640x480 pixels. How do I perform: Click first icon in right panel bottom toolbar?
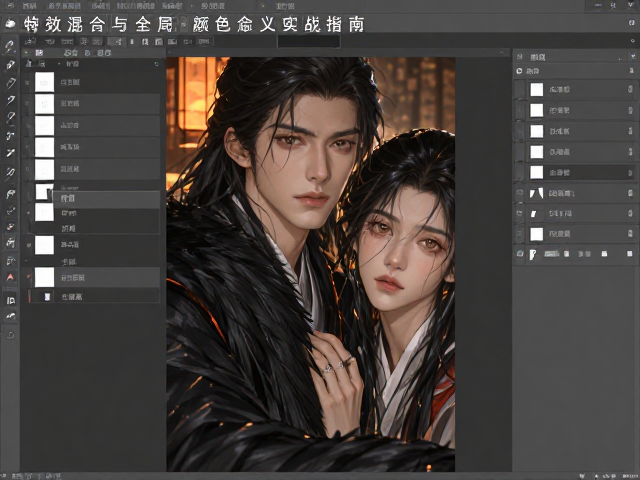click(x=520, y=254)
